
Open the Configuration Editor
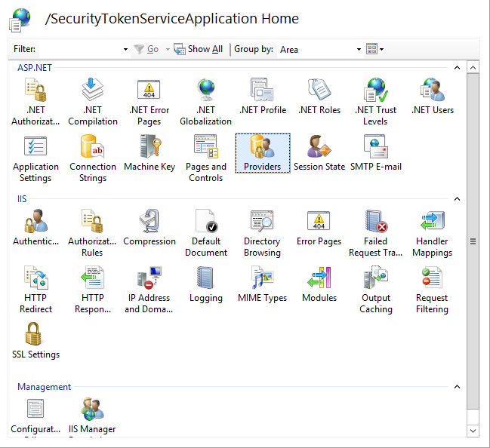click(35, 417)
